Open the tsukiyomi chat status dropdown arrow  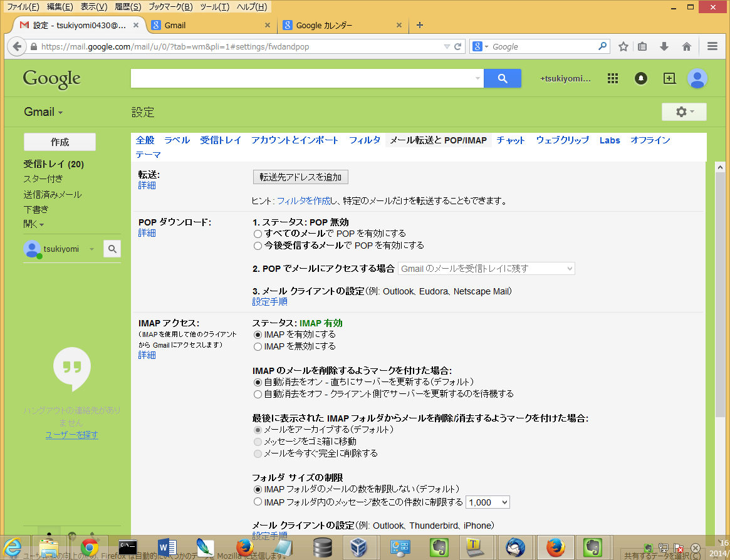tap(91, 249)
